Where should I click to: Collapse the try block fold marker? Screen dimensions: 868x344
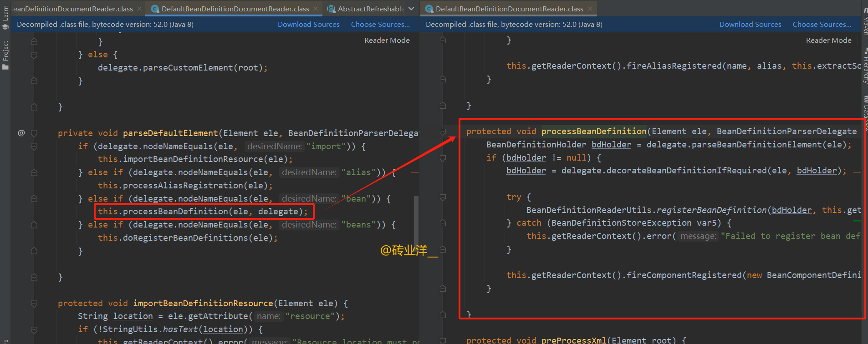point(443,197)
